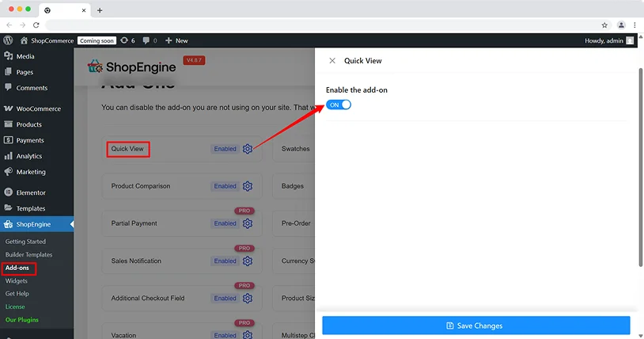
Task: Open WooCommerce menu
Action: click(37, 109)
